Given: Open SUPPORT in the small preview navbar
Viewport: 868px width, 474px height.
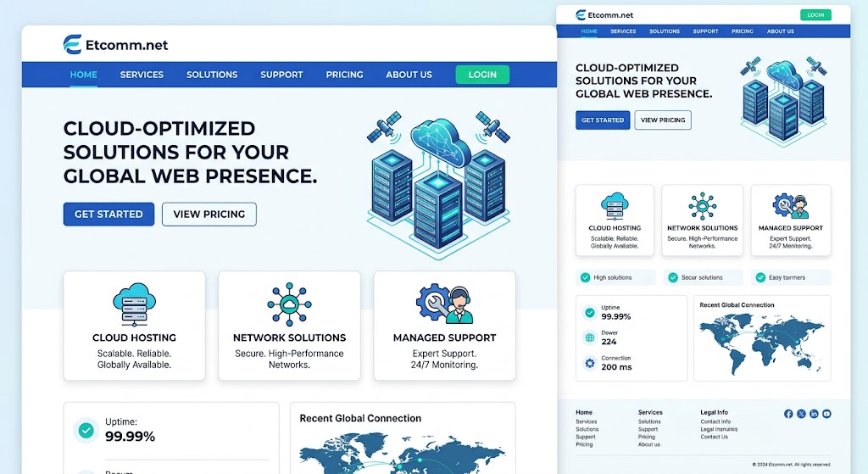Looking at the screenshot, I should pyautogui.click(x=706, y=31).
